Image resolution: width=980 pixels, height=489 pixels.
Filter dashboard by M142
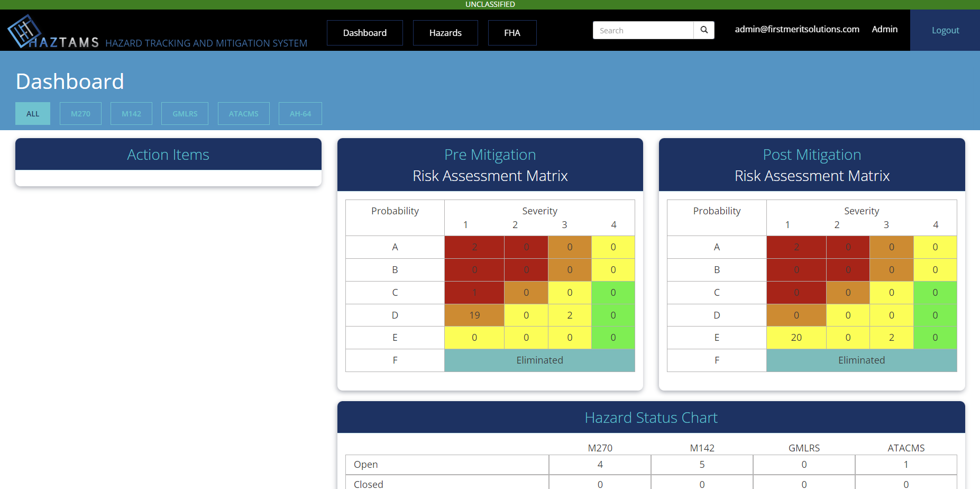point(131,114)
